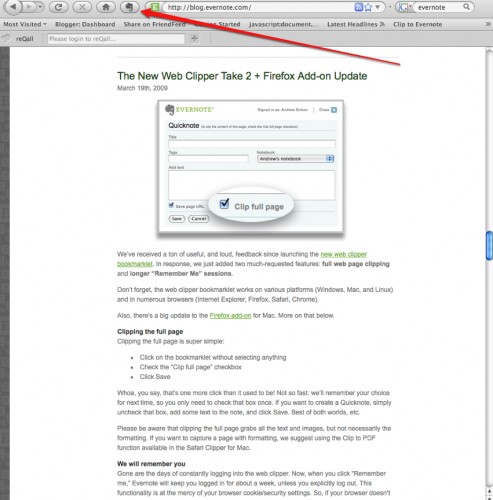The height and width of the screenshot is (500, 493).
Task: Show more bookmarks via the overflow chevron
Action: click(488, 24)
